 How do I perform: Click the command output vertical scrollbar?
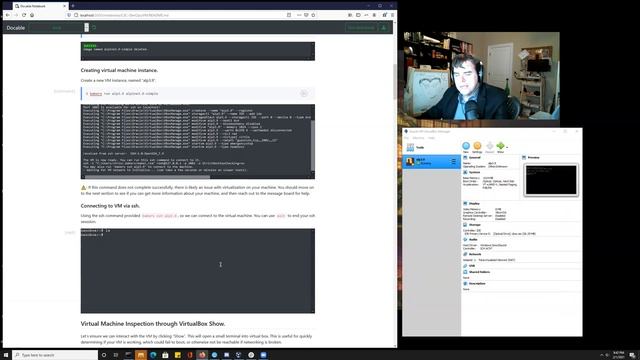point(313,145)
